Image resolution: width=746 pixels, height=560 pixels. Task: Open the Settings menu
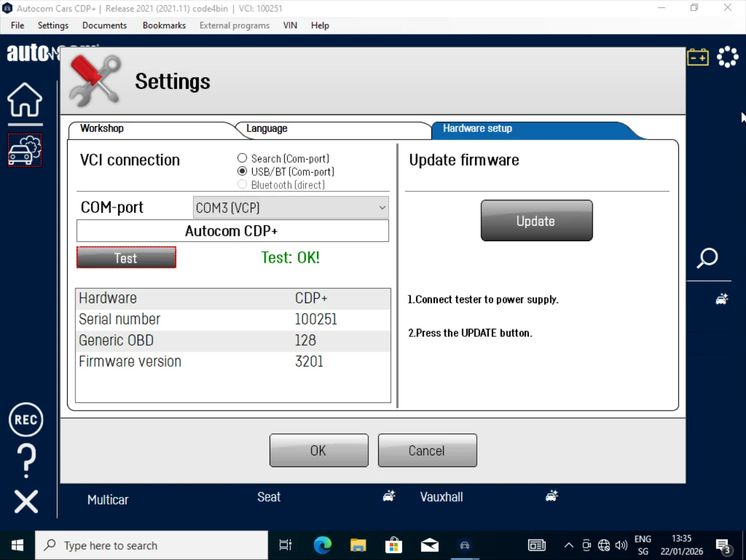(x=53, y=25)
